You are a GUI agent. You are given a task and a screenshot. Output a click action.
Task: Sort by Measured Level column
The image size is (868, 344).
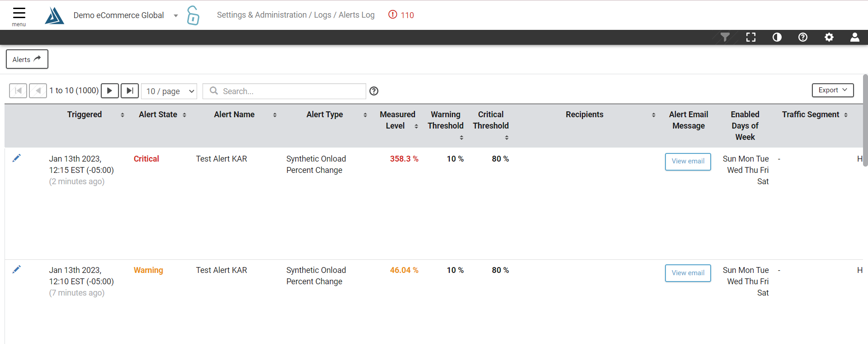pos(416,126)
